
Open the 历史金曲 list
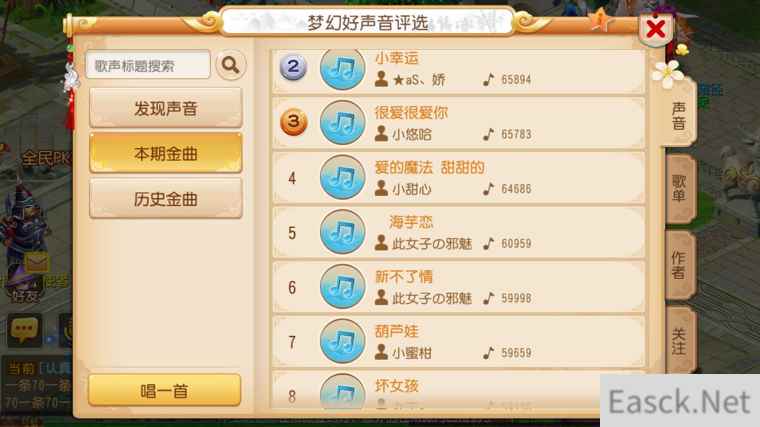pos(166,199)
